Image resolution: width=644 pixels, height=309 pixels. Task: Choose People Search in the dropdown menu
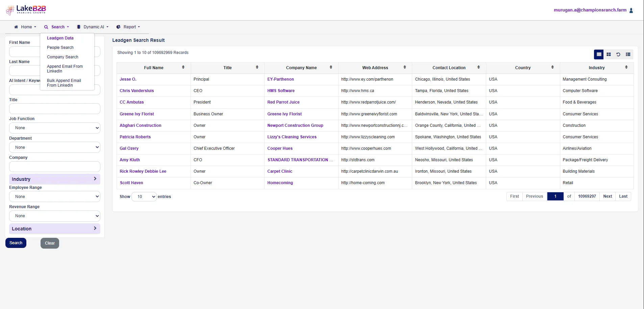tap(60, 48)
